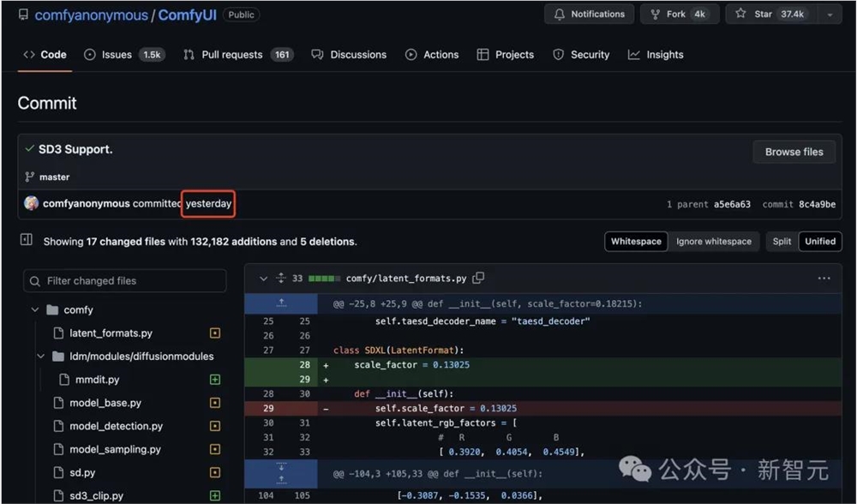Open the Pull requests tab
Image resolution: width=857 pixels, height=504 pixels.
click(x=239, y=55)
